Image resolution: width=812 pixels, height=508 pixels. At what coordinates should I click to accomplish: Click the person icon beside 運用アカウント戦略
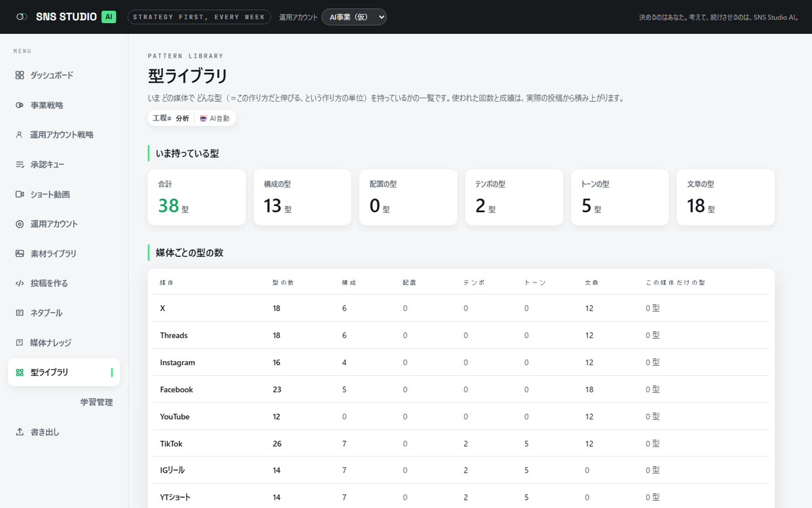pyautogui.click(x=20, y=135)
